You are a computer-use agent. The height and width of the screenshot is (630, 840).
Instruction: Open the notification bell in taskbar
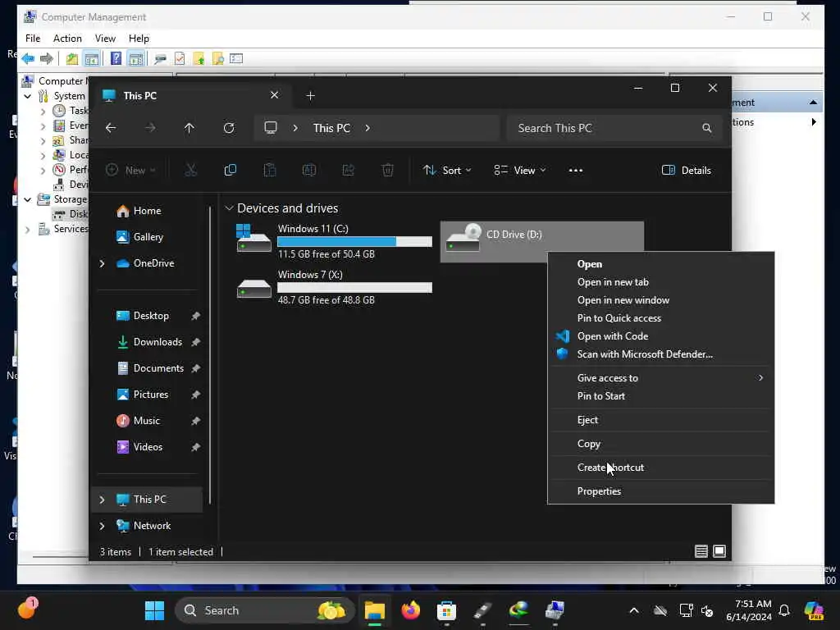tap(784, 610)
